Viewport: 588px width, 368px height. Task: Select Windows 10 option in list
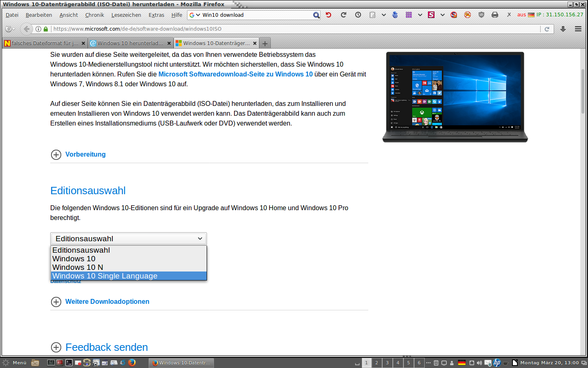click(x=129, y=259)
